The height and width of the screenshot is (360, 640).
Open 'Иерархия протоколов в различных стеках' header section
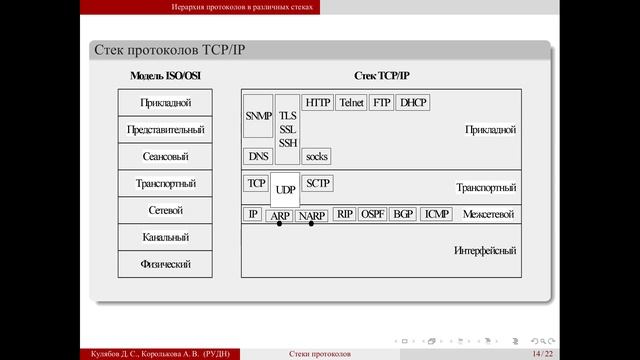242,7
